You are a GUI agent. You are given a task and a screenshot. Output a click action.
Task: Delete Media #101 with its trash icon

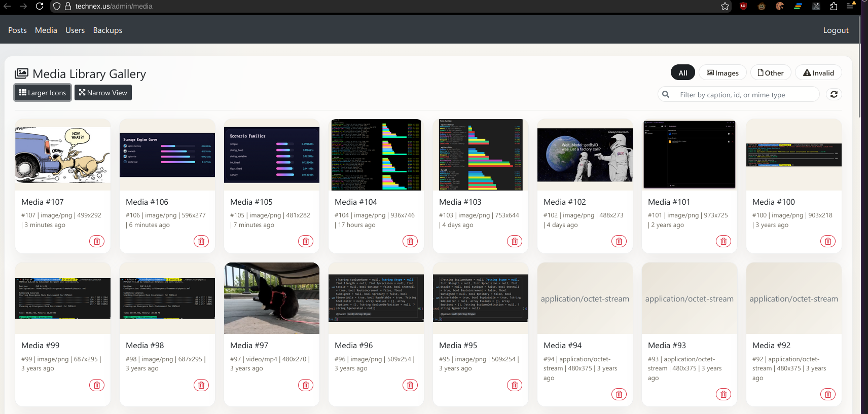[x=724, y=241]
